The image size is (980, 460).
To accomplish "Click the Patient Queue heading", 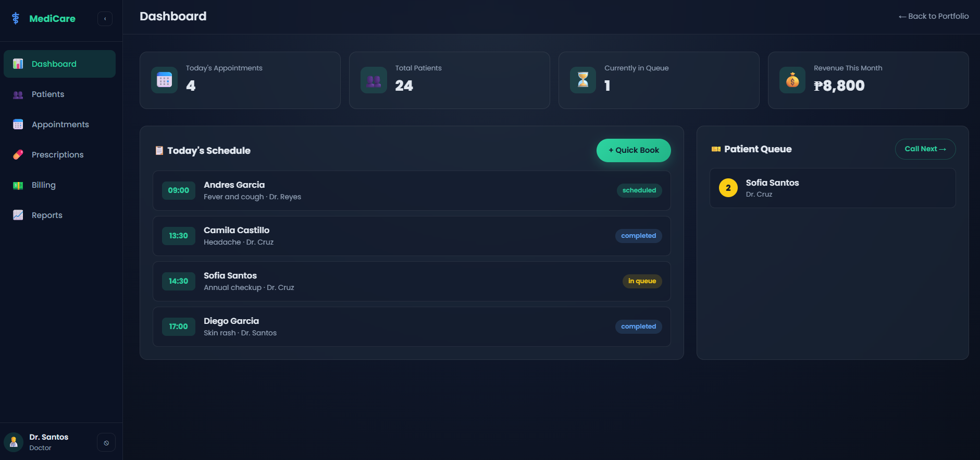I will pos(758,149).
